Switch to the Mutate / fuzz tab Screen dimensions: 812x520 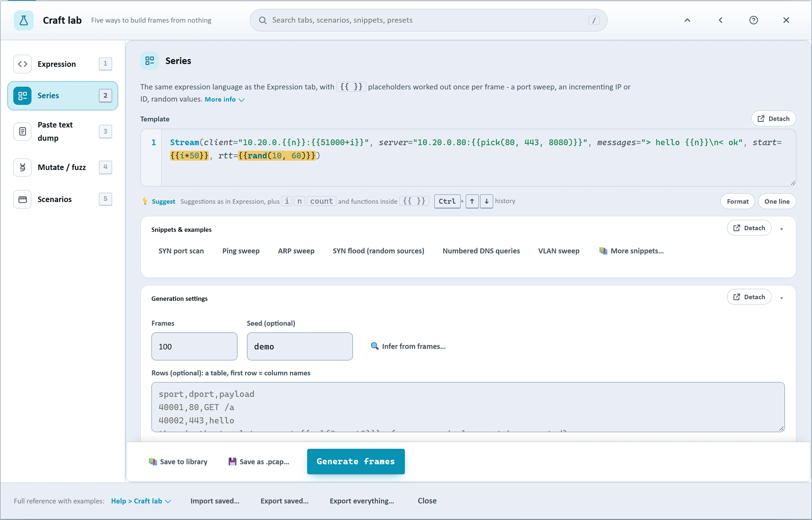pos(63,167)
